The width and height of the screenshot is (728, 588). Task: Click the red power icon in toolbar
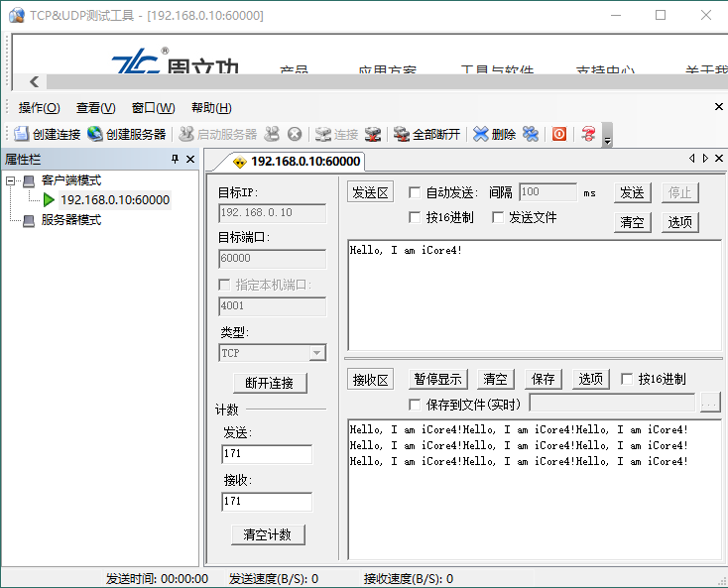pos(559,134)
